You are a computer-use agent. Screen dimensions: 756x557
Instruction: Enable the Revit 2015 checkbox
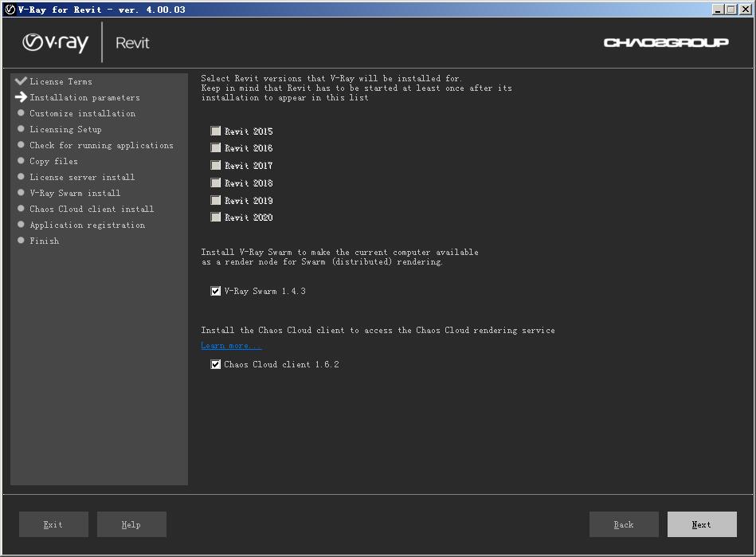coord(216,131)
